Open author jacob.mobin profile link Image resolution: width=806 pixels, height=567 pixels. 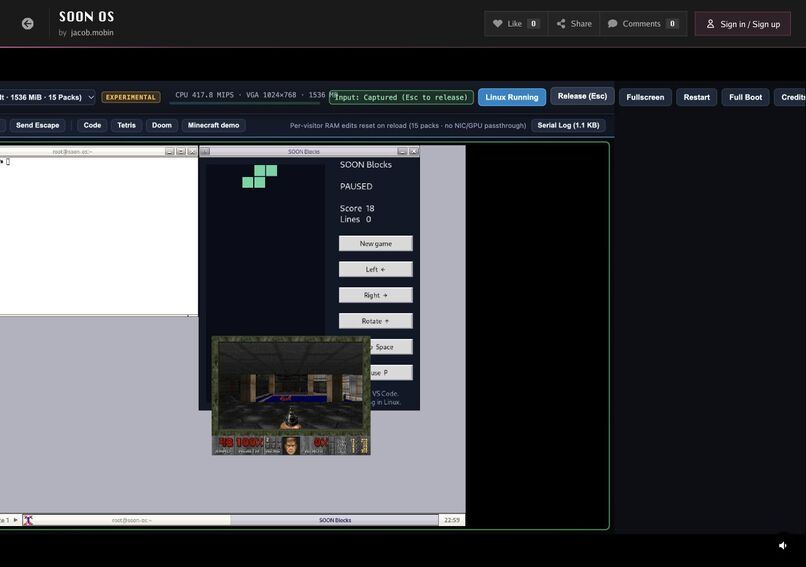[92, 32]
